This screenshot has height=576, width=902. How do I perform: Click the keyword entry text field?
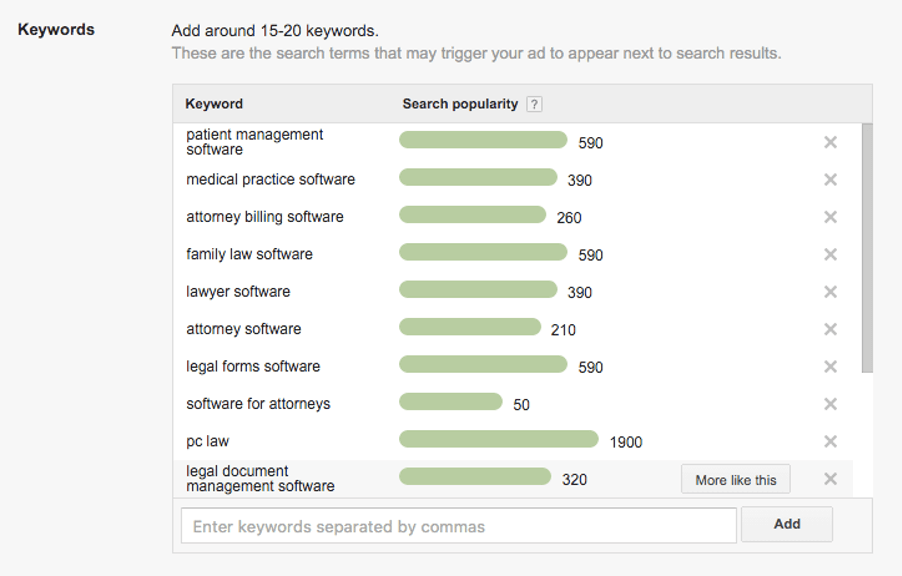click(x=458, y=524)
